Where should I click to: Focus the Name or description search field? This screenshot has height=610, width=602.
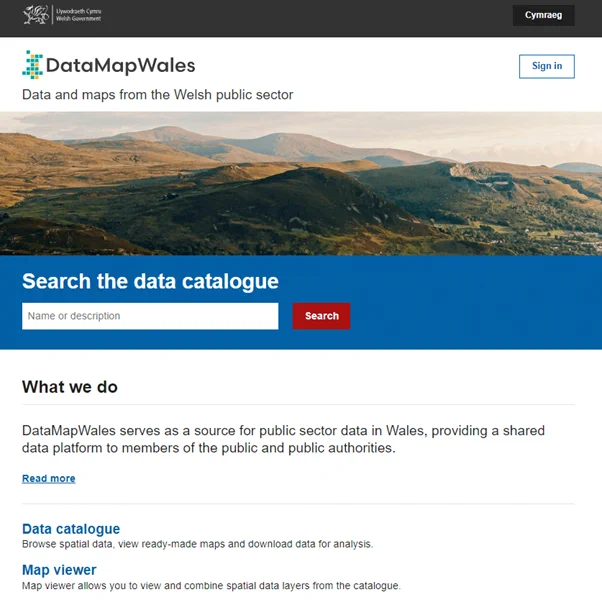[x=150, y=316]
